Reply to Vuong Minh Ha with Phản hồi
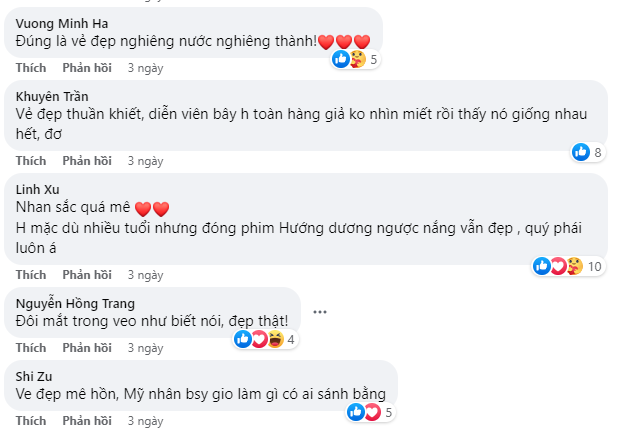 [x=85, y=68]
